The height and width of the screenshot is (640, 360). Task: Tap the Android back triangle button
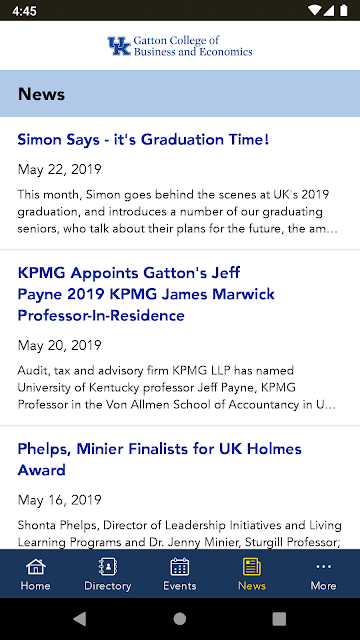[x=80, y=619]
